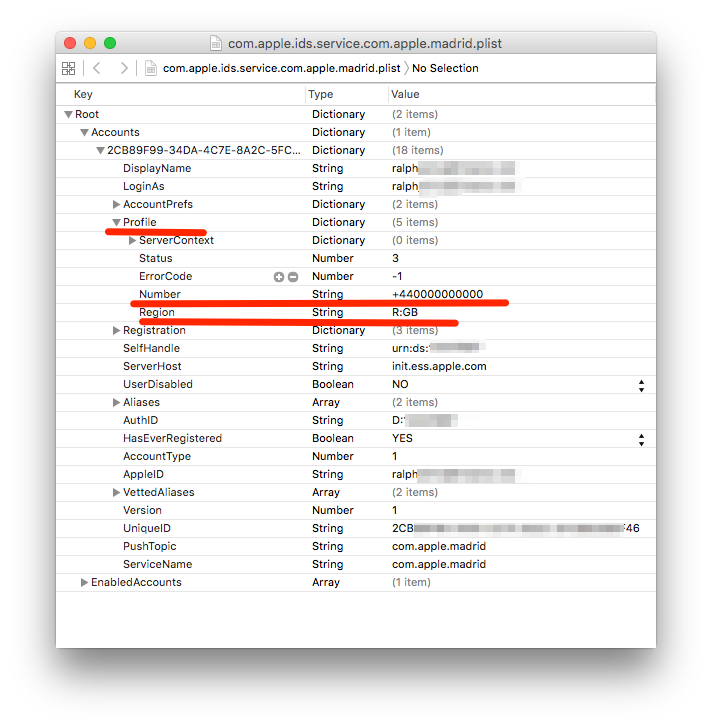Select the plist filename in path bar

coord(281,68)
